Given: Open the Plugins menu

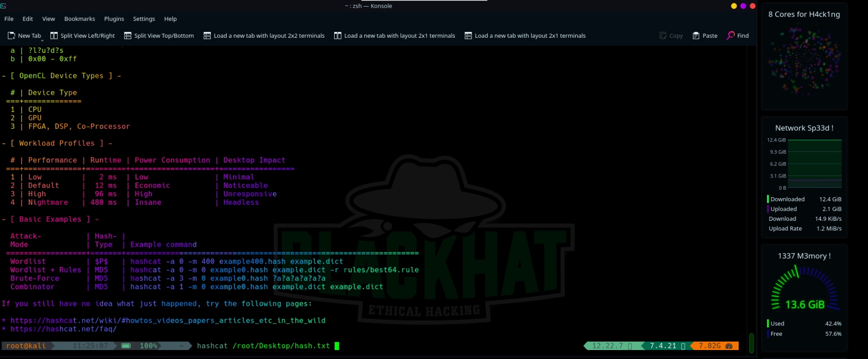Looking at the screenshot, I should 114,19.
